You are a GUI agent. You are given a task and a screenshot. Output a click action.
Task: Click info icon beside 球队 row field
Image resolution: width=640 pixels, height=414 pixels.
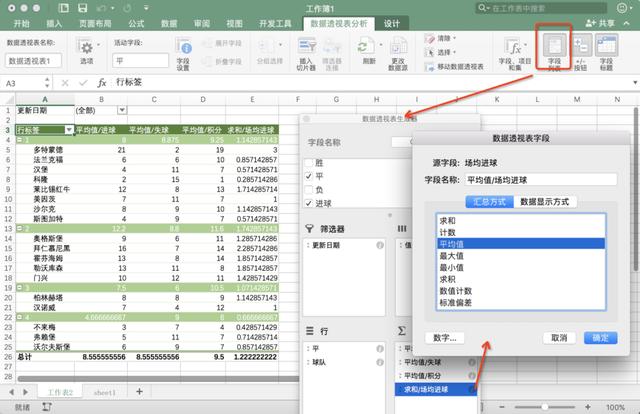(380, 362)
